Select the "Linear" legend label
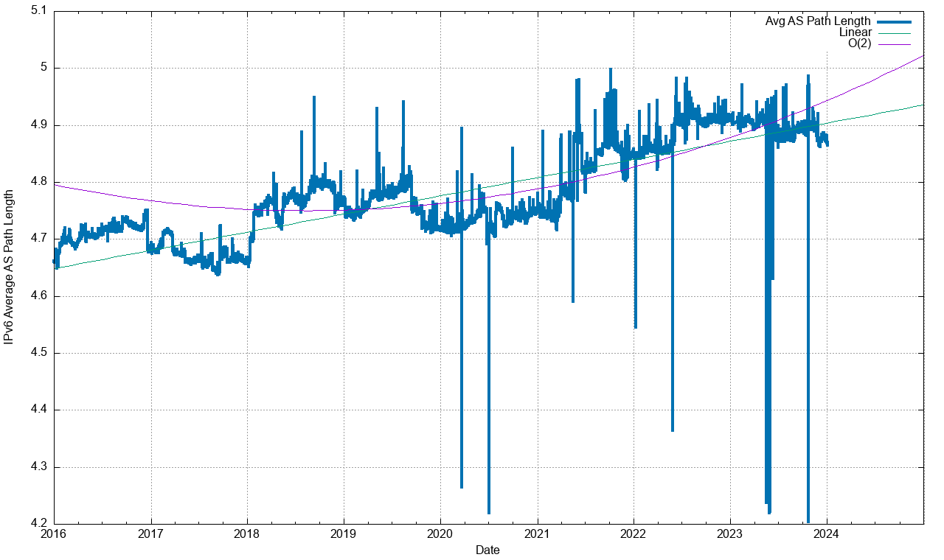Viewport: 944px width, 560px height. (x=855, y=32)
